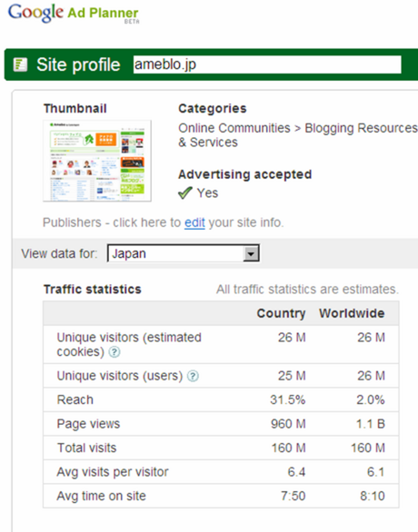Viewport: 418px width, 532px height.
Task: Click the Avg time on site row
Action: click(221, 496)
